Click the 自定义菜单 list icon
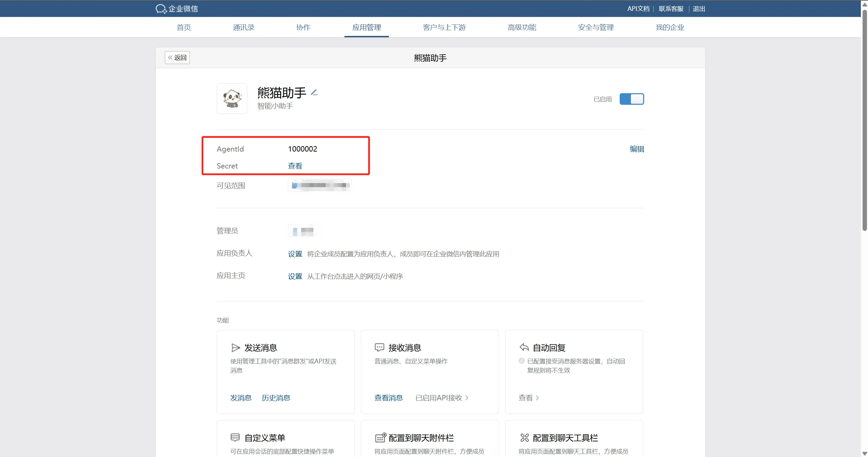Viewport: 868px width, 457px height. click(x=235, y=438)
